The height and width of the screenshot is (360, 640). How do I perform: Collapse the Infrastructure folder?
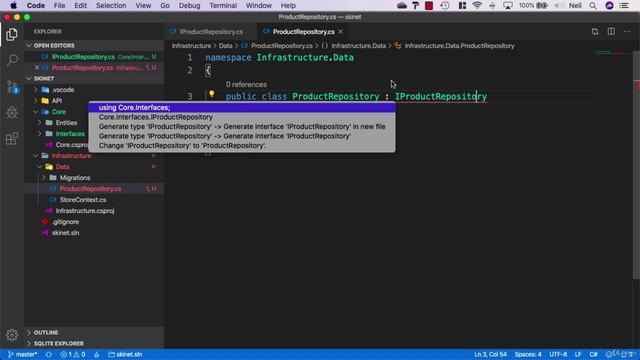(36, 156)
